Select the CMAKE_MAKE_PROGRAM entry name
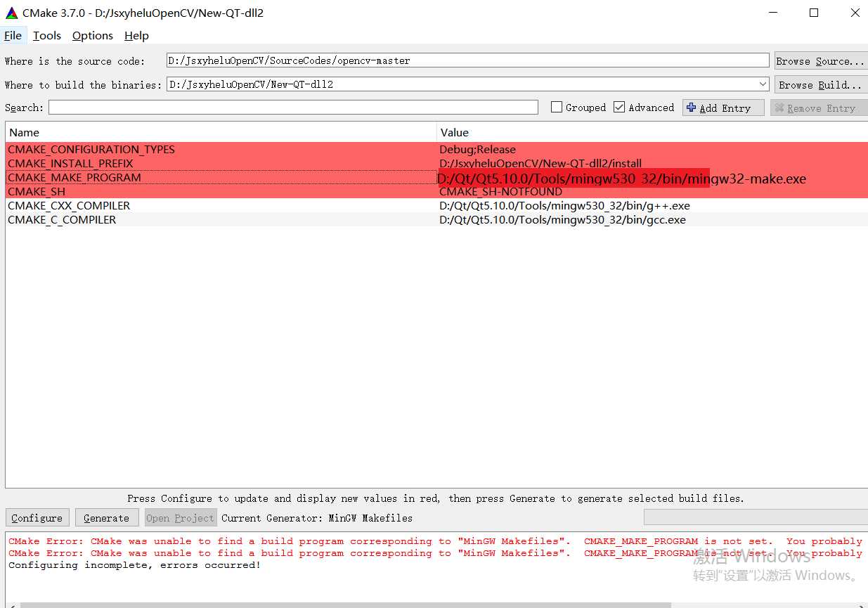 click(x=75, y=177)
